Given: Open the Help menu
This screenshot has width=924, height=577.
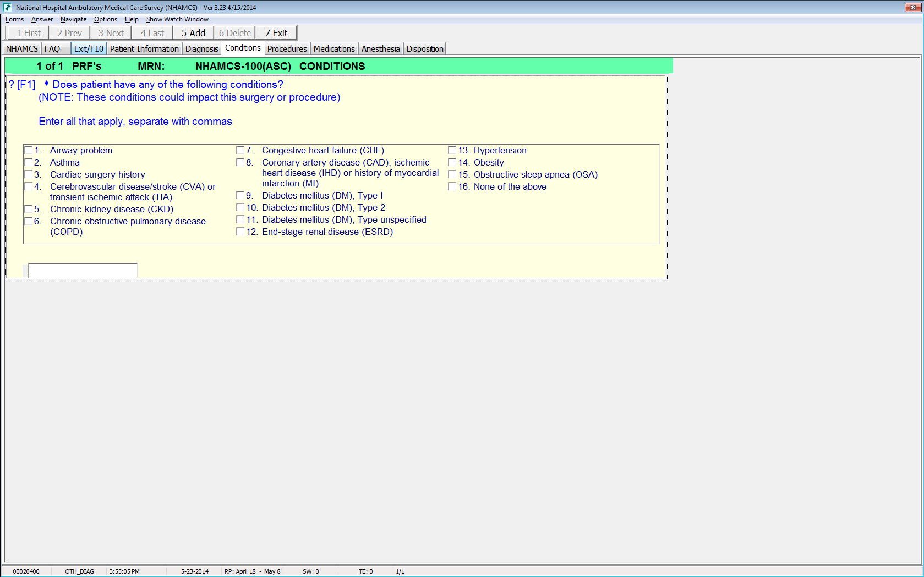Looking at the screenshot, I should 132,19.
